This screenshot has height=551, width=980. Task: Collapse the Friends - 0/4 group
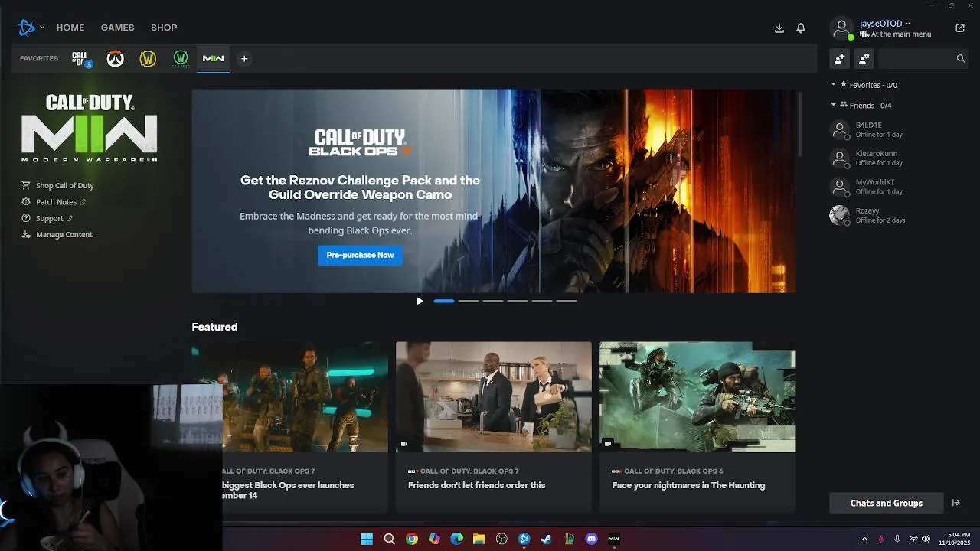tap(835, 106)
